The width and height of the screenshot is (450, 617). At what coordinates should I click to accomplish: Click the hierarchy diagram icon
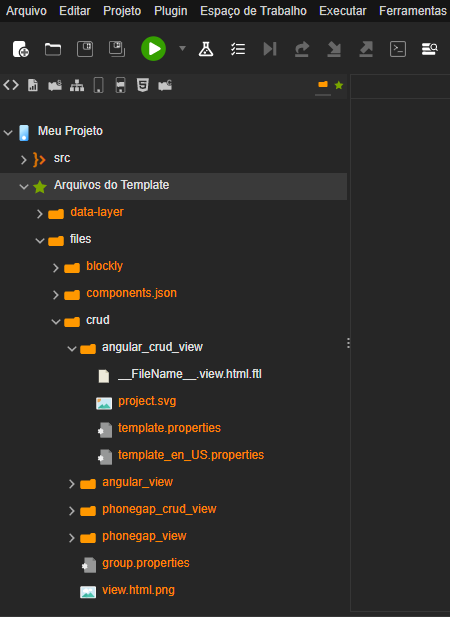pos(77,85)
